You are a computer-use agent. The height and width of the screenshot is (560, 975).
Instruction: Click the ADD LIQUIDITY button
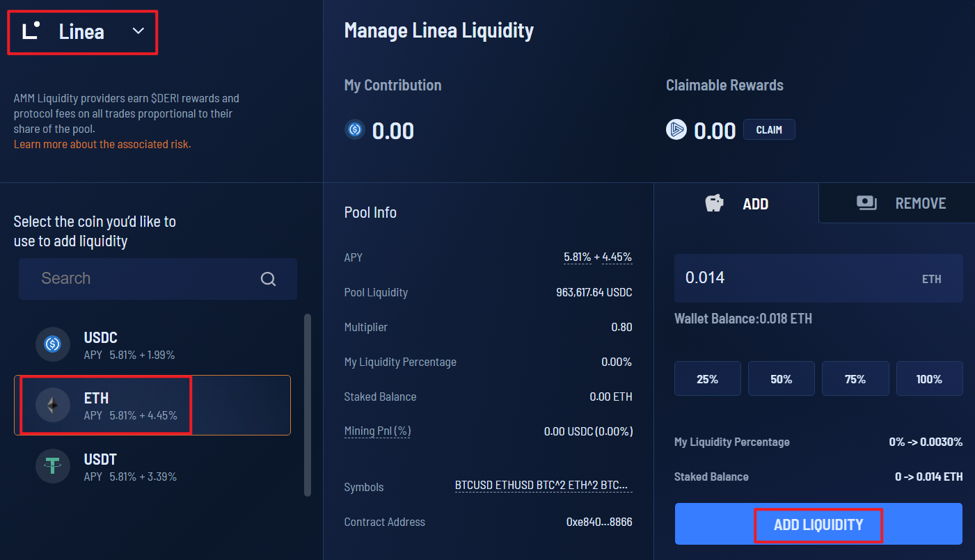pos(818,525)
